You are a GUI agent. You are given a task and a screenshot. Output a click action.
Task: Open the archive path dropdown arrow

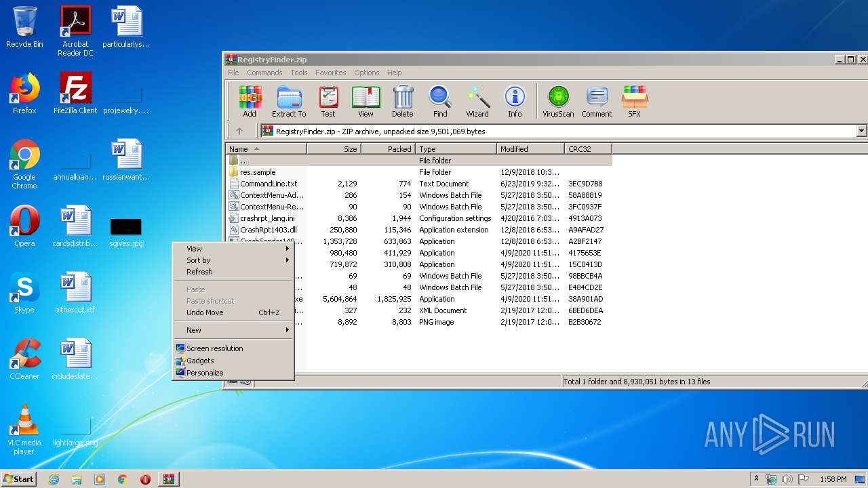862,131
